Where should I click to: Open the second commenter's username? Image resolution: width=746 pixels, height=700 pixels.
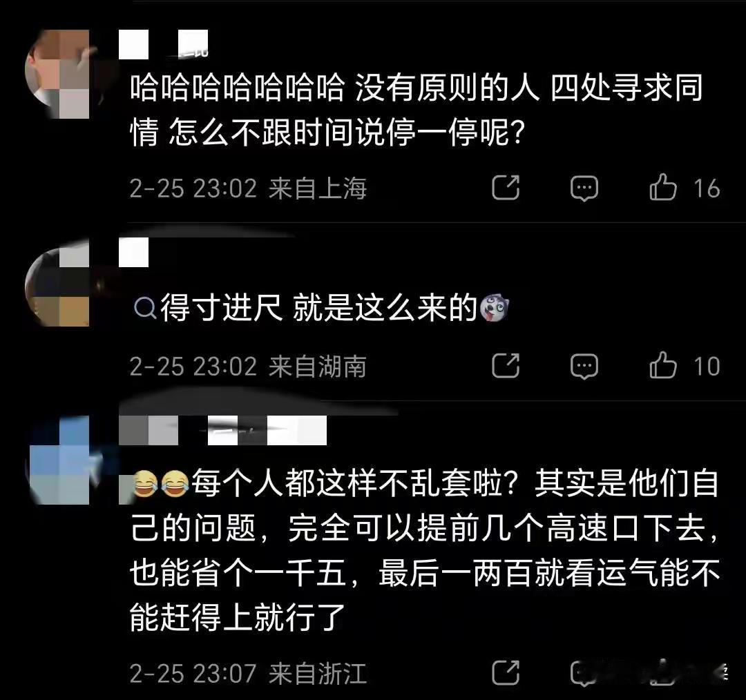click(x=133, y=252)
